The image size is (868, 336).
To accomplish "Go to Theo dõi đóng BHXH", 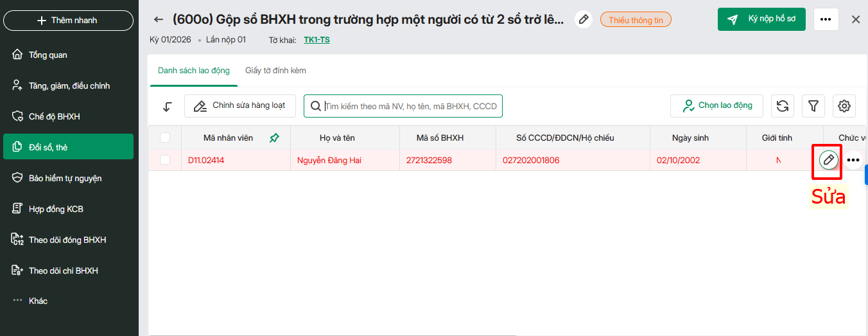I will pyautogui.click(x=67, y=240).
